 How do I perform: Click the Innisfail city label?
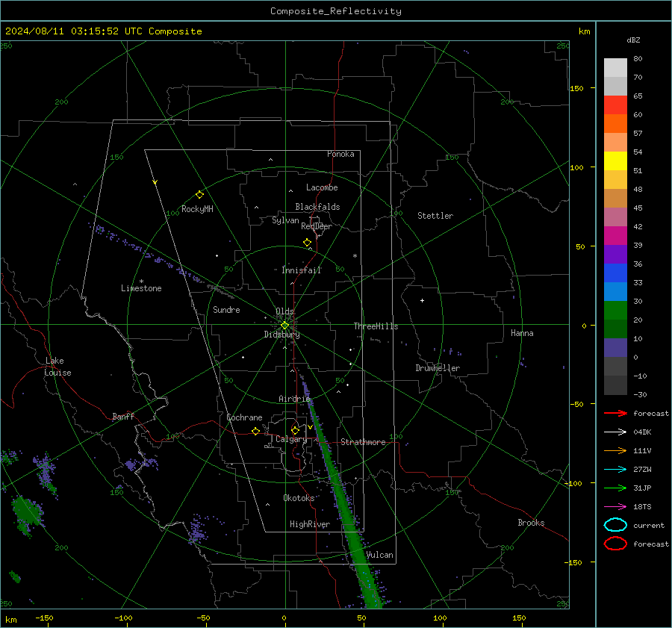point(301,270)
